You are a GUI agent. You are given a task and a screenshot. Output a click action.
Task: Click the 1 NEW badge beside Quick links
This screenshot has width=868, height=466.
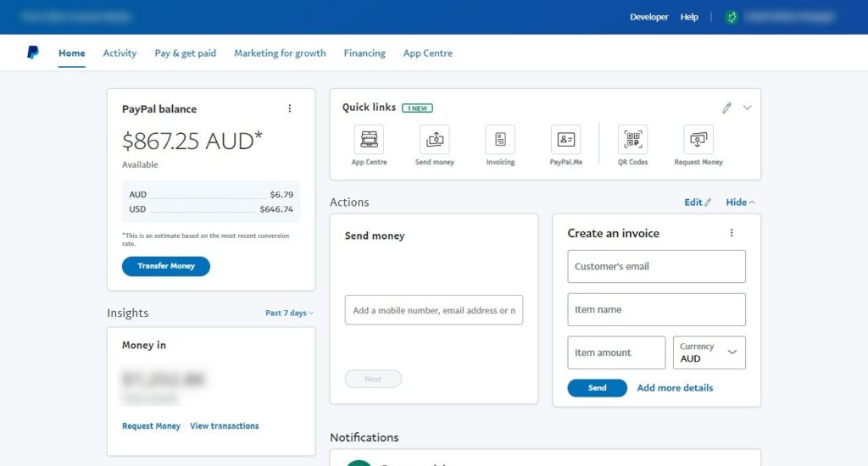[x=417, y=108]
